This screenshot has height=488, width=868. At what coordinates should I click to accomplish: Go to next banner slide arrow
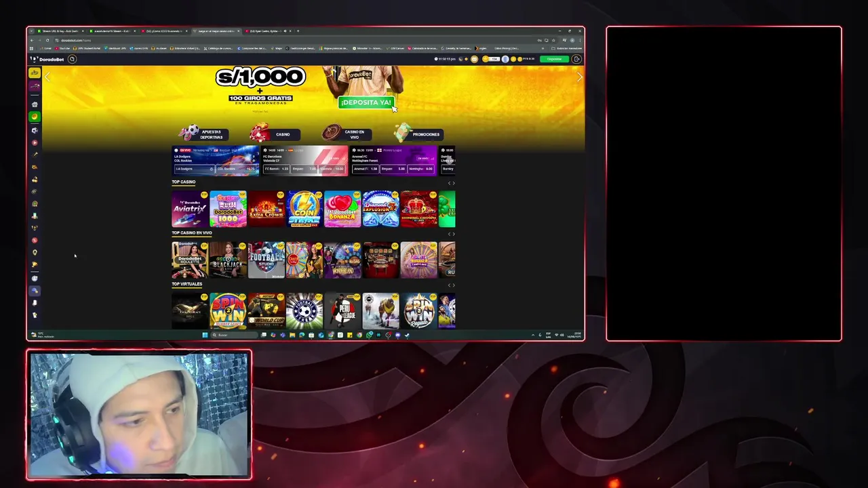578,78
